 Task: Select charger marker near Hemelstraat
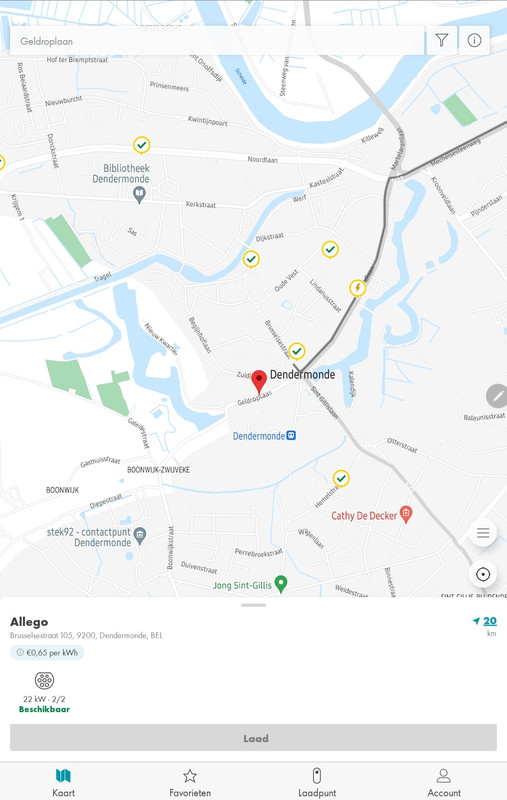click(341, 479)
